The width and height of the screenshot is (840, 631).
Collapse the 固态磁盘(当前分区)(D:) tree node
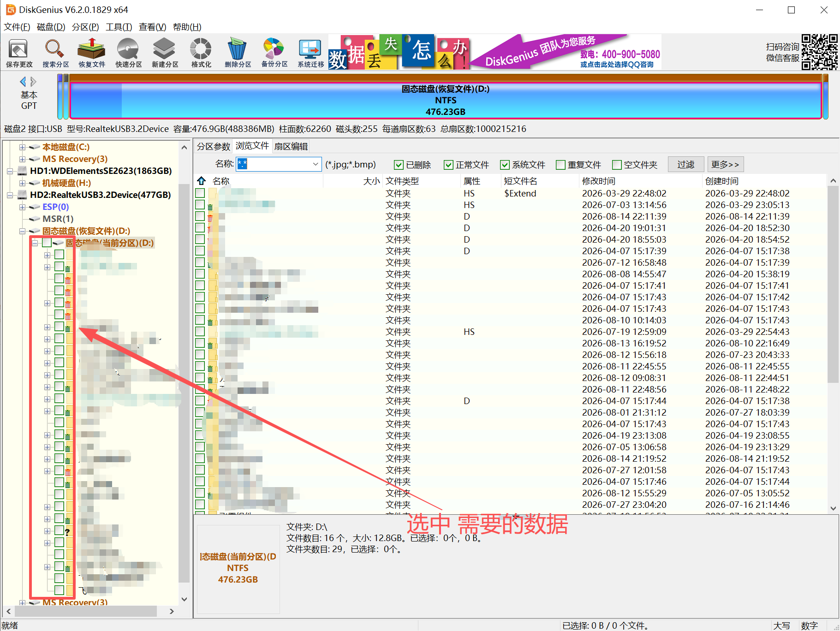pos(35,243)
